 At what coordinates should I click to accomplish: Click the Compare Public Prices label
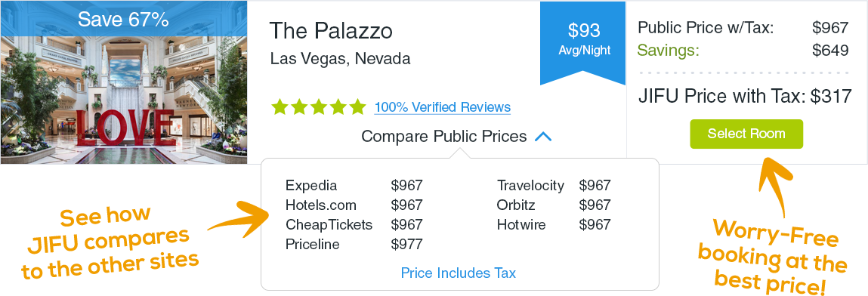tap(444, 136)
